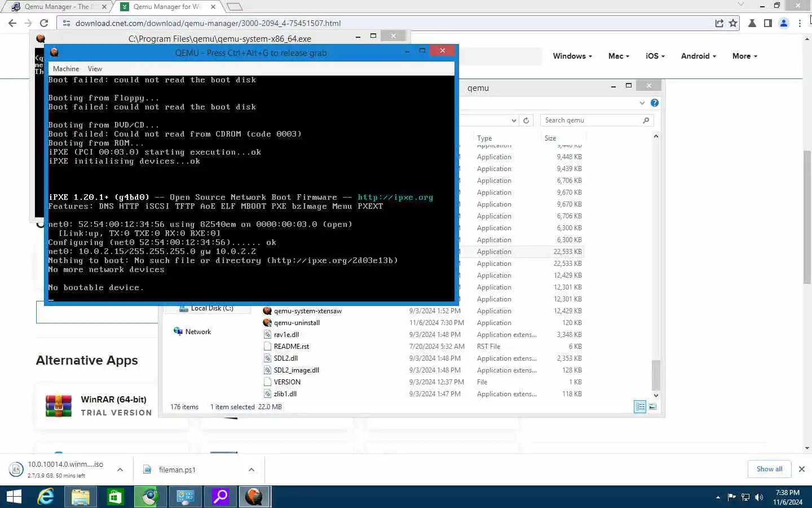This screenshot has width=812, height=508.
Task: Open options for 10.0.10014.0 iso download
Action: click(120, 470)
